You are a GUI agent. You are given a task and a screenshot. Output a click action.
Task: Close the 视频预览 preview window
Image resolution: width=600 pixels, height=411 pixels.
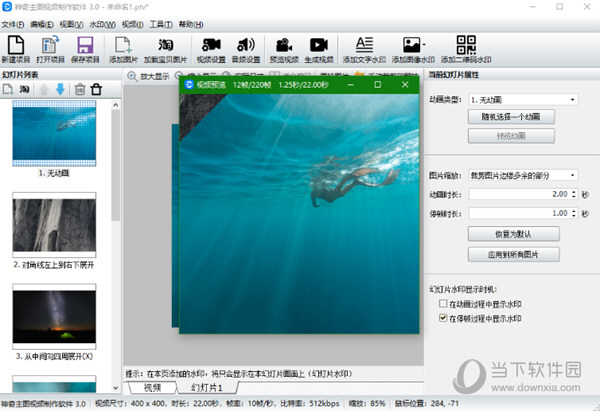coord(405,85)
